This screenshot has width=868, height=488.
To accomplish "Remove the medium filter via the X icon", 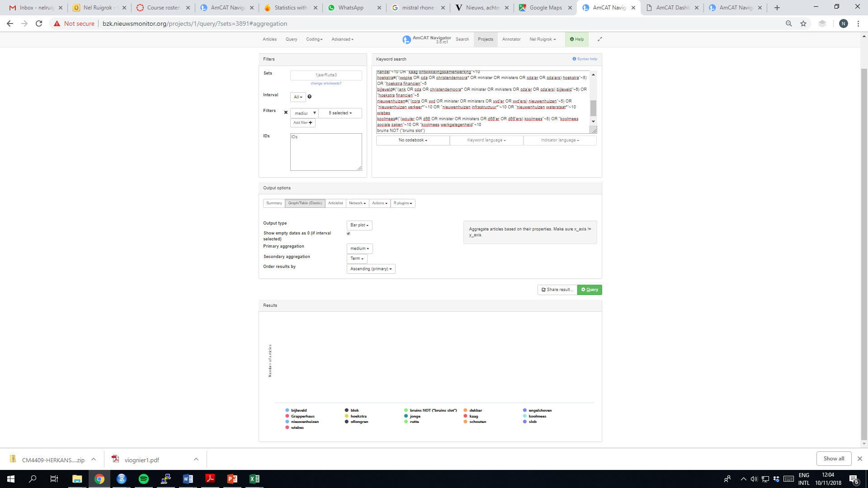I will tap(285, 112).
